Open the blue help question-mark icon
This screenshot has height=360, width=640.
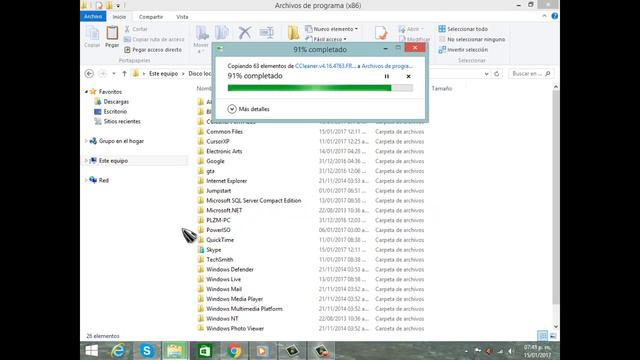[x=554, y=16]
